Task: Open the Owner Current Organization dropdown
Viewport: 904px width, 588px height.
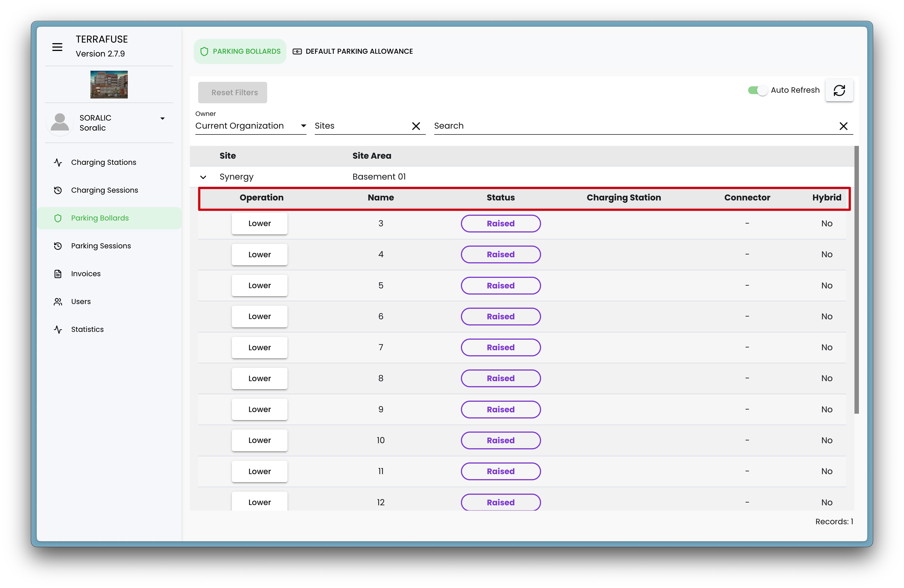Action: [x=250, y=126]
